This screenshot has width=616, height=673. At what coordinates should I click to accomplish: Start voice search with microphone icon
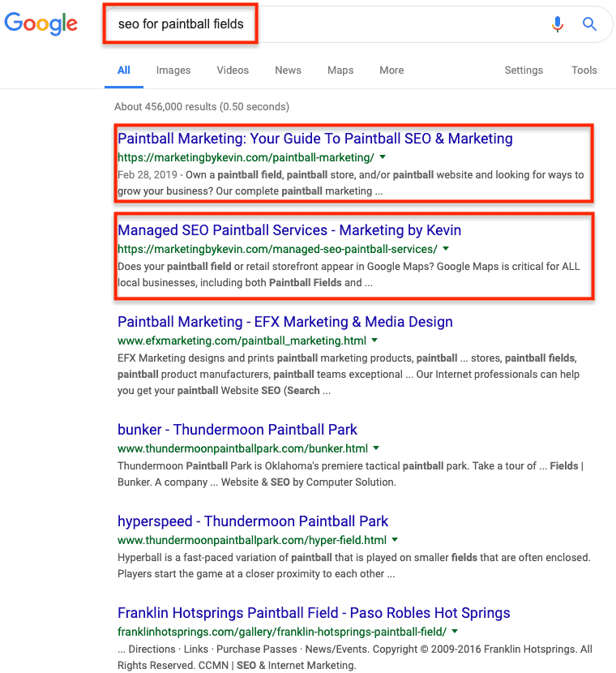(557, 24)
